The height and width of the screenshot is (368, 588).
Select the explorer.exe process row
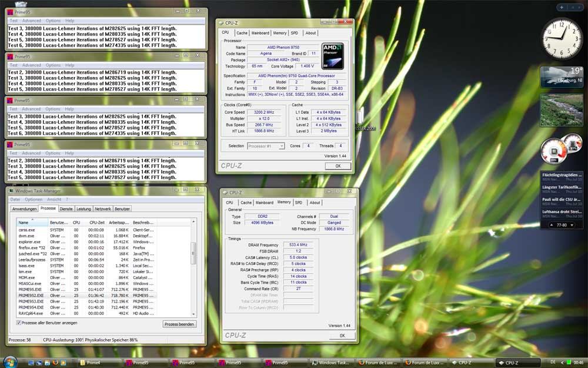click(x=86, y=242)
